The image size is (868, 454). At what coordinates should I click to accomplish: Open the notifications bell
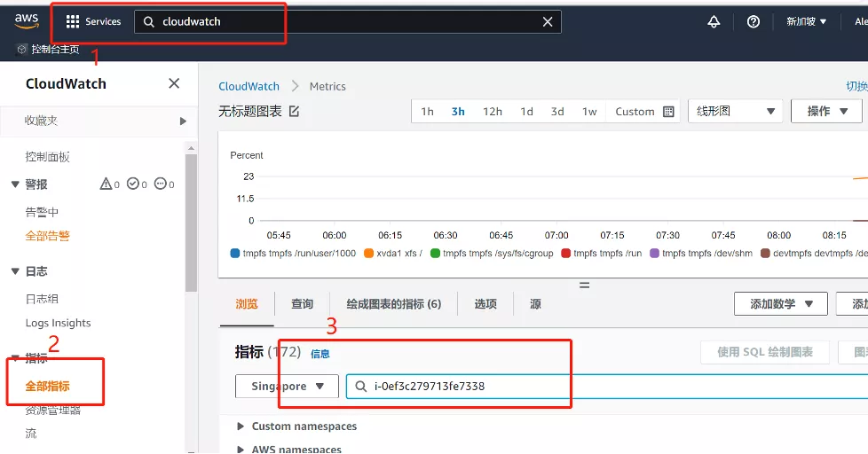(714, 21)
